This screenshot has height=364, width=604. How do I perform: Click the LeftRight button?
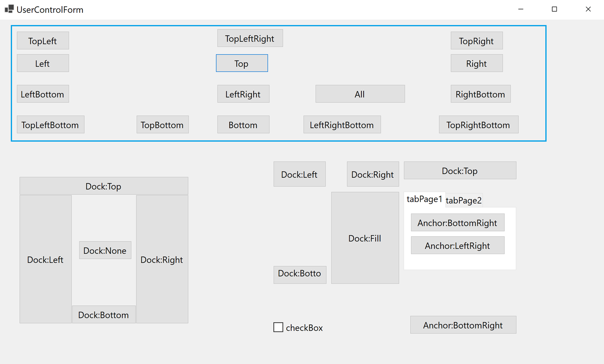coord(243,94)
